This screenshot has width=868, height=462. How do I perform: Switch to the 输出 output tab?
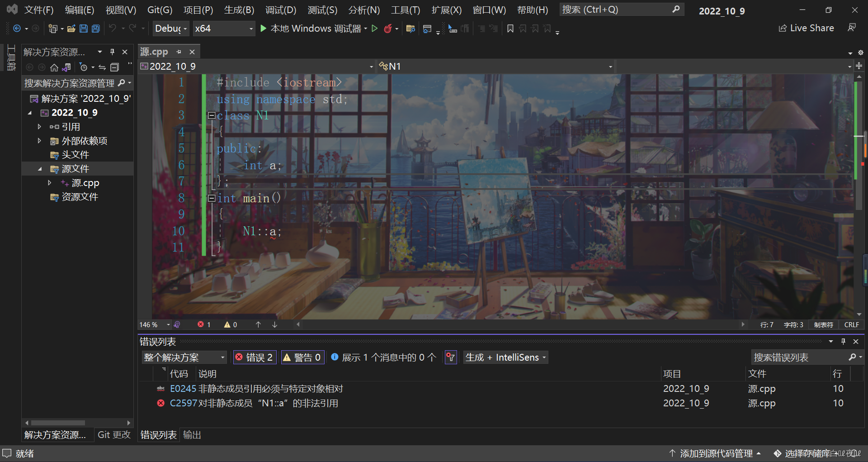pos(192,435)
